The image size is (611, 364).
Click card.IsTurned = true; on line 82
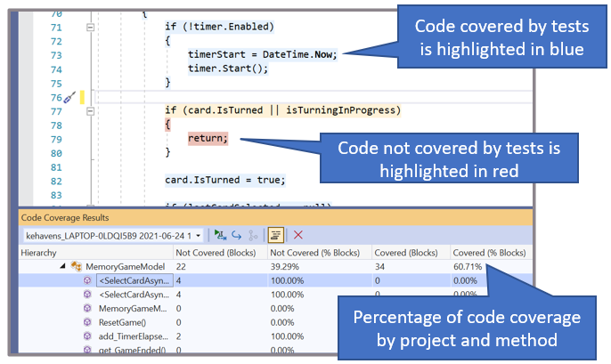click(x=225, y=181)
